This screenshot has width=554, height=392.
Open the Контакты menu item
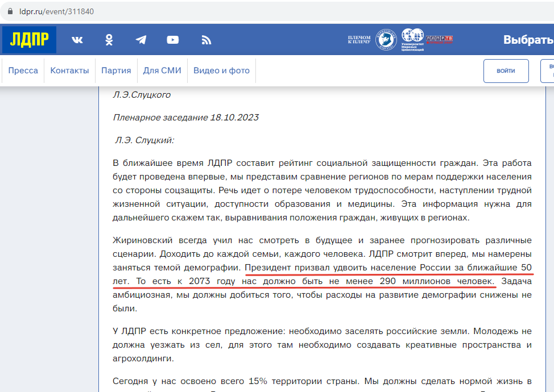point(69,70)
